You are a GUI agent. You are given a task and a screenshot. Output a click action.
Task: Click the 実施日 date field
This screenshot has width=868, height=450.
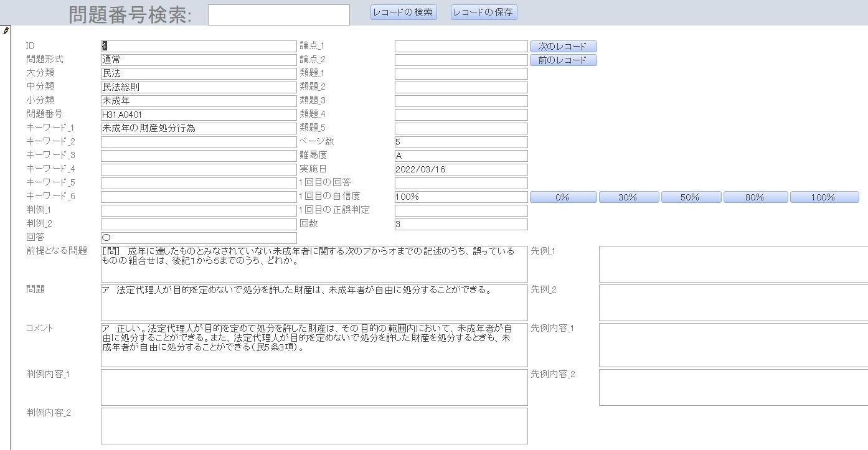(461, 169)
